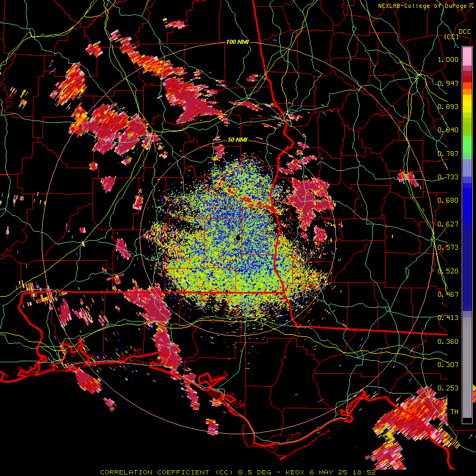The width and height of the screenshot is (476, 476).
Task: Pick the pink swatch atop the color bar
Action: pyautogui.click(x=467, y=56)
